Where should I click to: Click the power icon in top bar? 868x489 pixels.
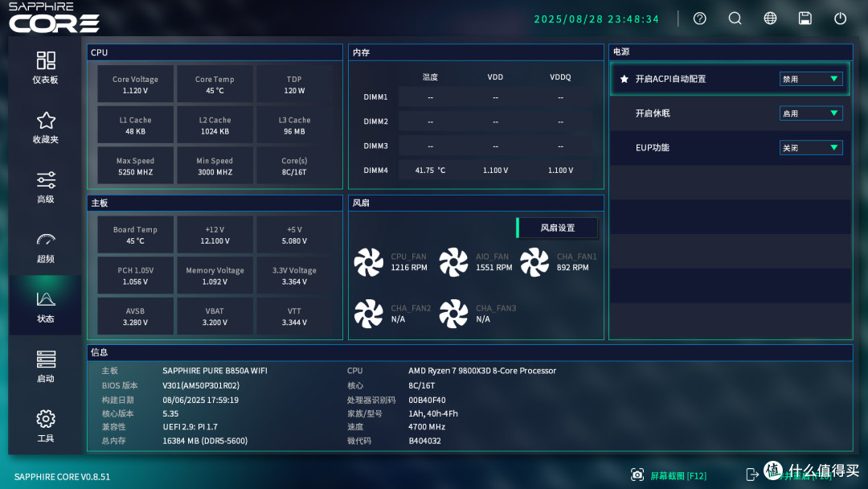[x=841, y=18]
